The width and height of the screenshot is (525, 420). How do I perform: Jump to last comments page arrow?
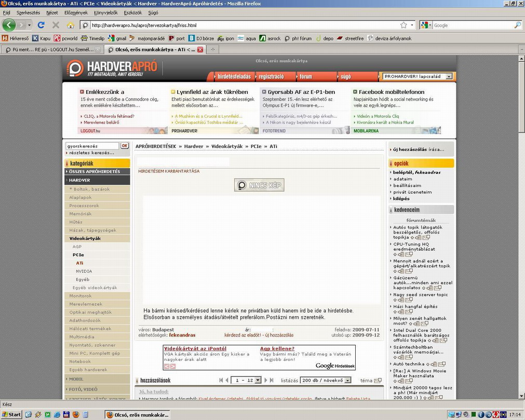coord(272,380)
